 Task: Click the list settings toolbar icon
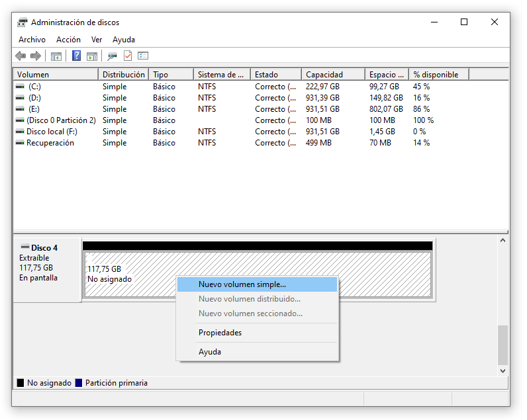143,56
